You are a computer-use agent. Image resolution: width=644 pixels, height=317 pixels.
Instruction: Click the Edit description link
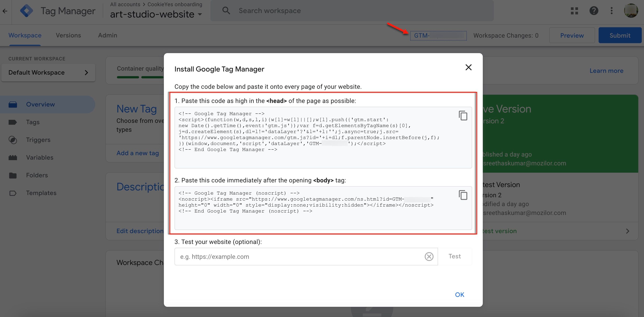coord(140,231)
